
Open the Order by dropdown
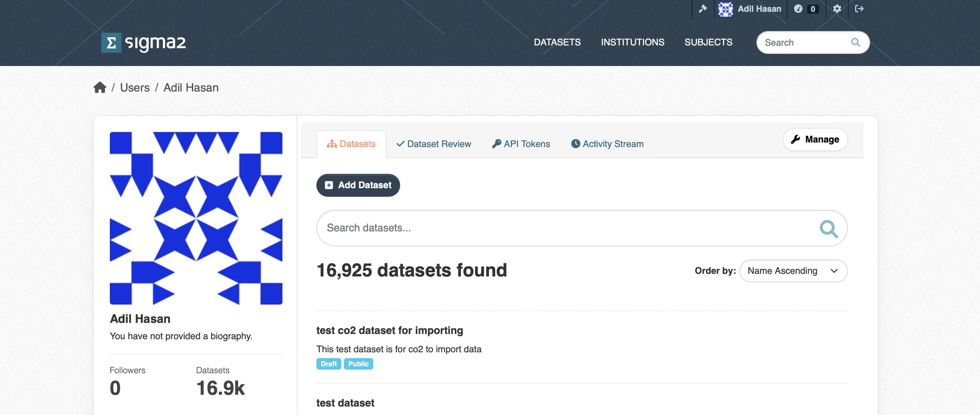[793, 271]
